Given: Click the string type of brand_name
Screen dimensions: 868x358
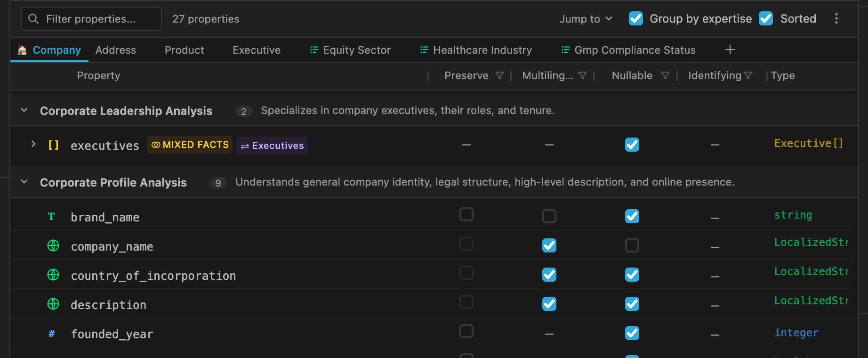Looking at the screenshot, I should click(x=793, y=215).
